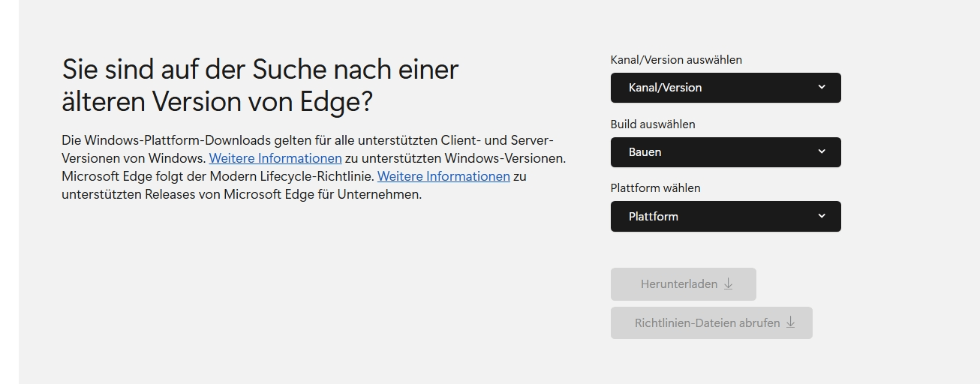
Task: Open the Bauen build dropdown
Action: pos(726,152)
